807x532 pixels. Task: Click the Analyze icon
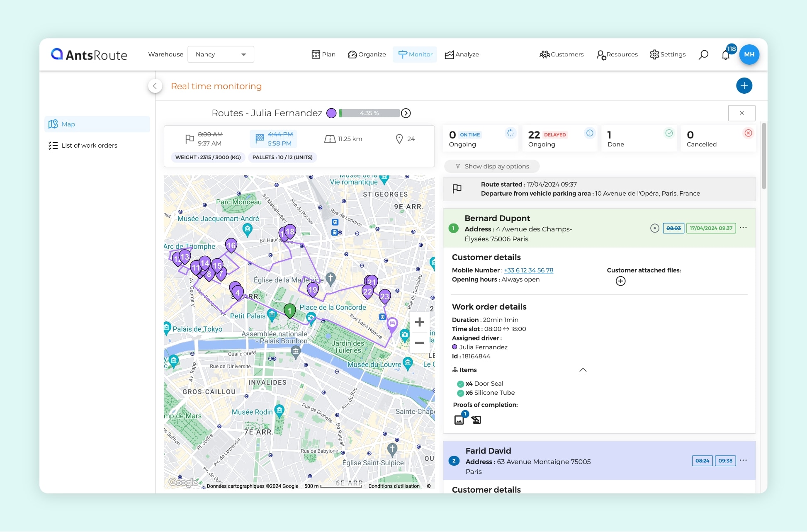[449, 54]
